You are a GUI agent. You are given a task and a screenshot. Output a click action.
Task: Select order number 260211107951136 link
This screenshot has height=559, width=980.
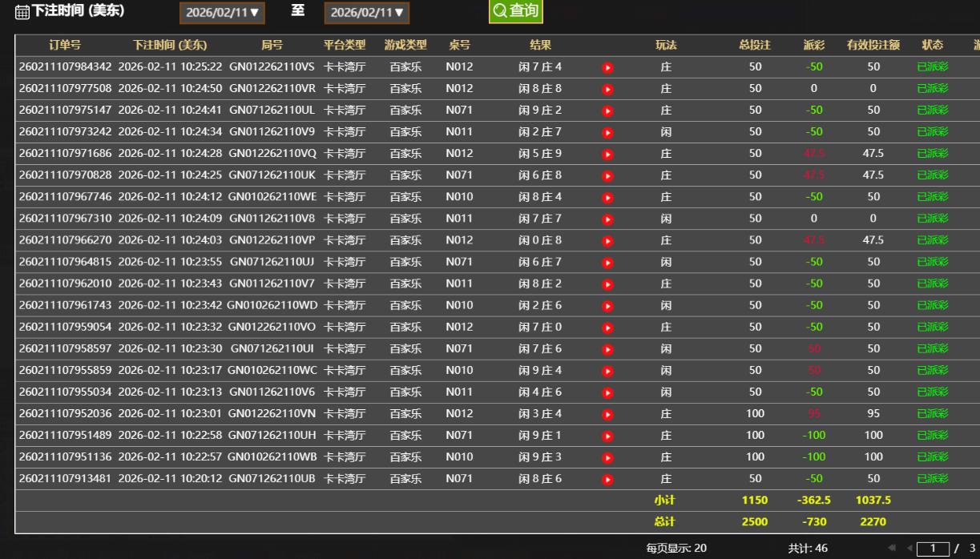[x=66, y=457]
